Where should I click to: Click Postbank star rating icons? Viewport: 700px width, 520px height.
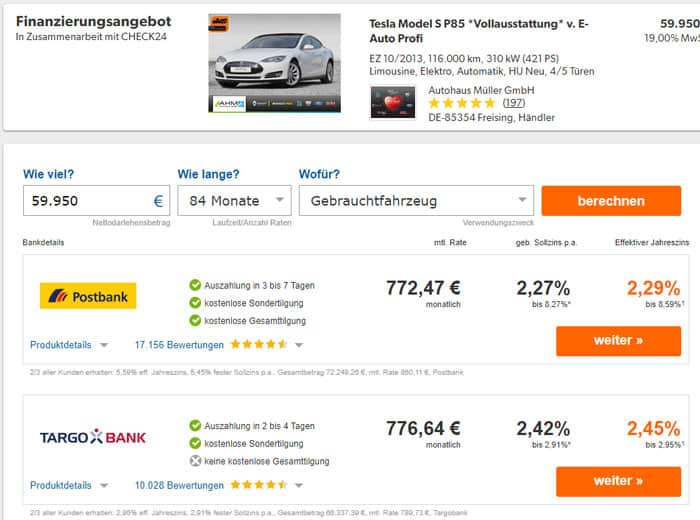tap(259, 345)
